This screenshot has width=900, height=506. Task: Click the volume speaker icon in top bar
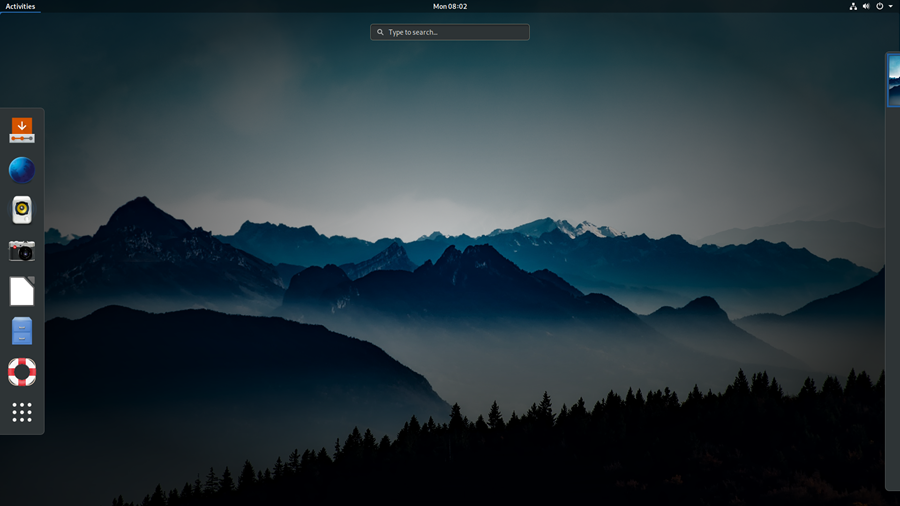[x=866, y=6]
